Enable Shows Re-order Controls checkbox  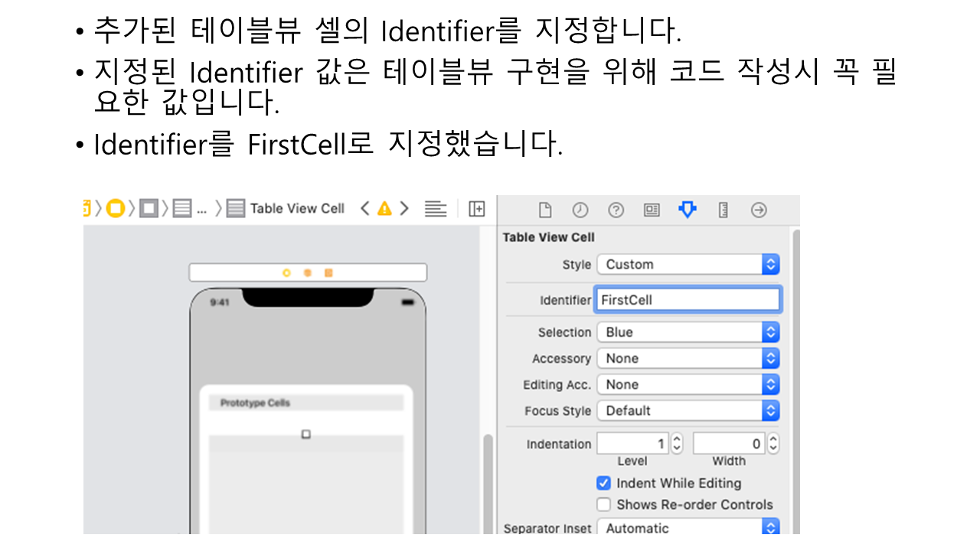pos(604,504)
